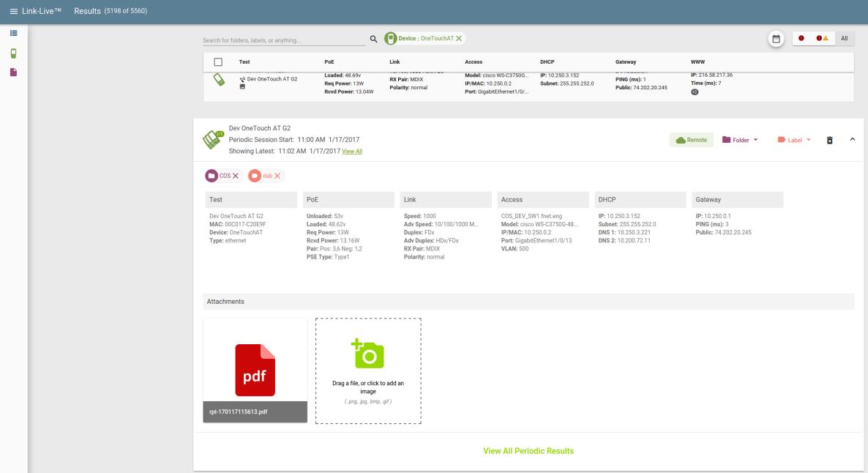This screenshot has width=868, height=473.
Task: Click the results list icon in sidebar
Action: pos(13,34)
